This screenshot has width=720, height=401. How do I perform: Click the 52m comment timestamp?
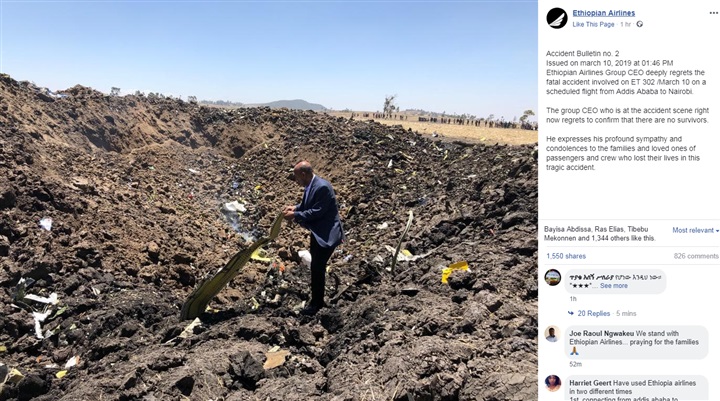(575, 364)
